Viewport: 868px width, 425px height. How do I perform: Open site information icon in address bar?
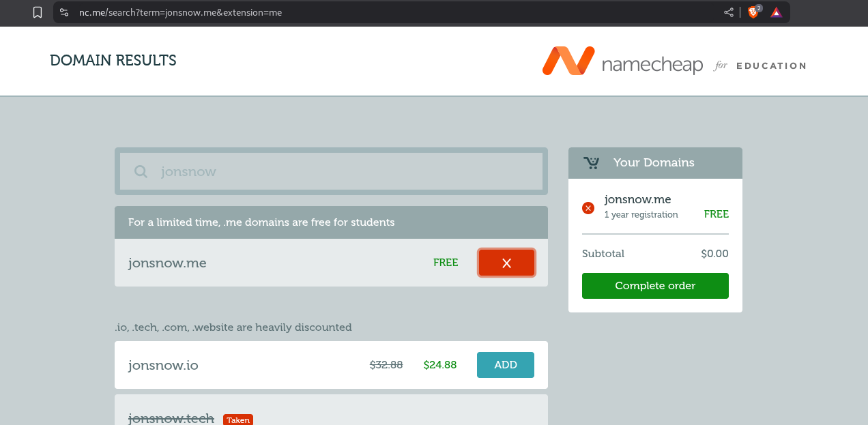point(64,12)
